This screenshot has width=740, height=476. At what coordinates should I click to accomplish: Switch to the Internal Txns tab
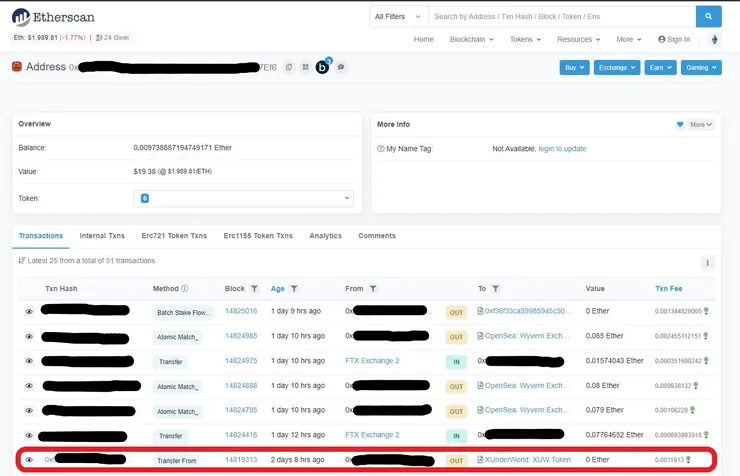click(x=102, y=236)
